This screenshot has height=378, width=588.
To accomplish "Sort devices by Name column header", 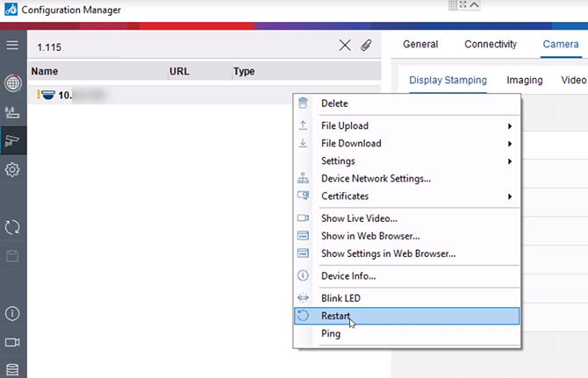I will 44,71.
